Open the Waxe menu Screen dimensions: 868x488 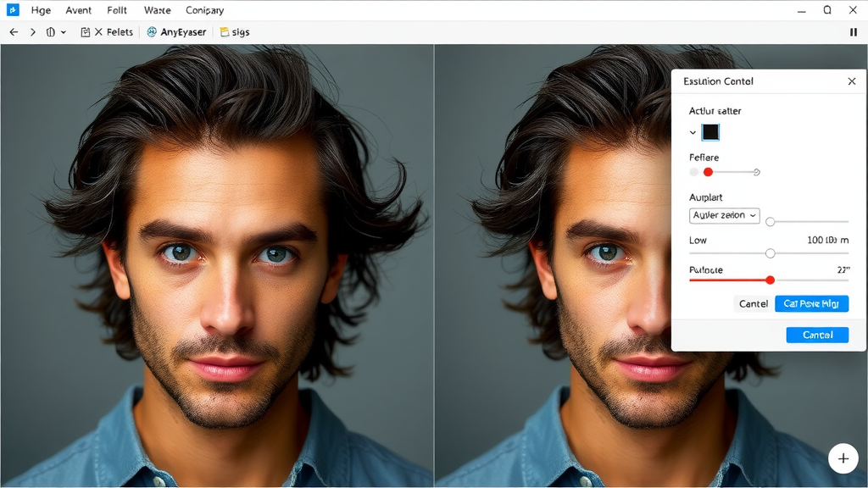157,10
